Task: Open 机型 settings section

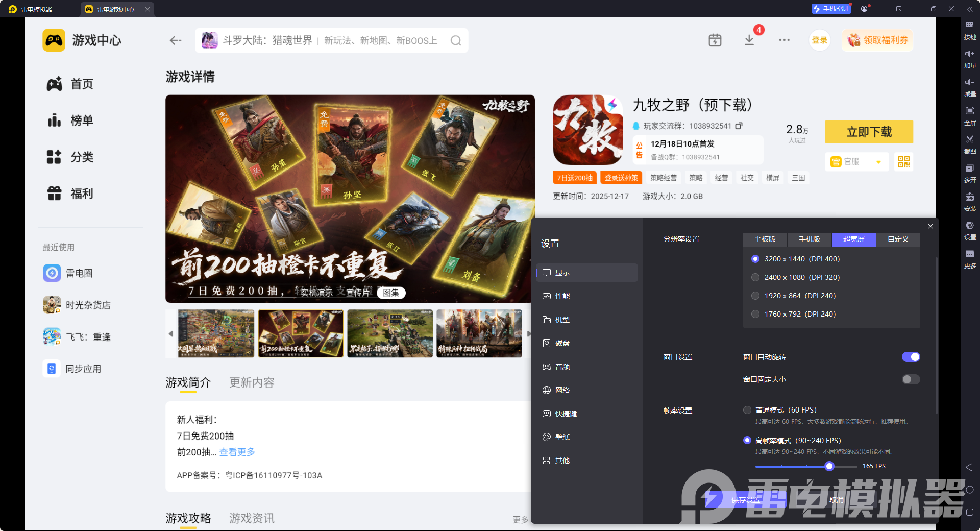Action: coord(587,320)
